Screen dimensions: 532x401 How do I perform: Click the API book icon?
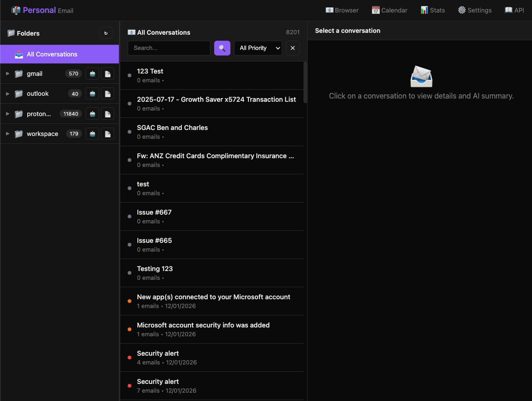click(514, 10)
